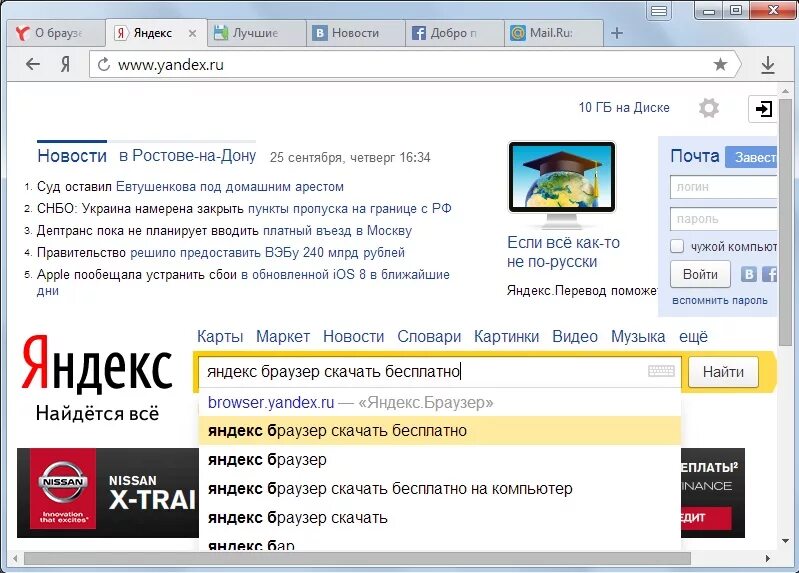The width and height of the screenshot is (799, 573).
Task: Open "в Ростове-на-Дону" news tab
Action: pyautogui.click(x=188, y=155)
